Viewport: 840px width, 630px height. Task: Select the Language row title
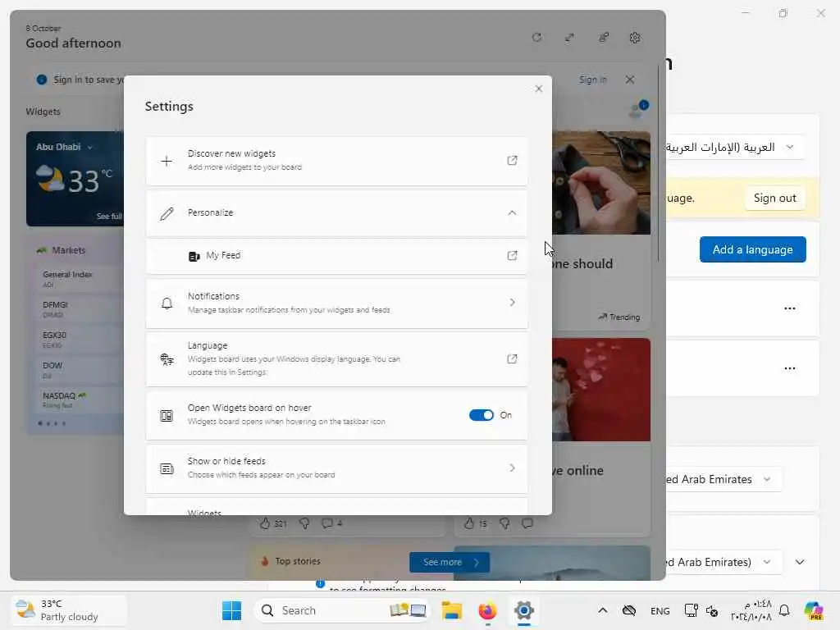tap(208, 345)
